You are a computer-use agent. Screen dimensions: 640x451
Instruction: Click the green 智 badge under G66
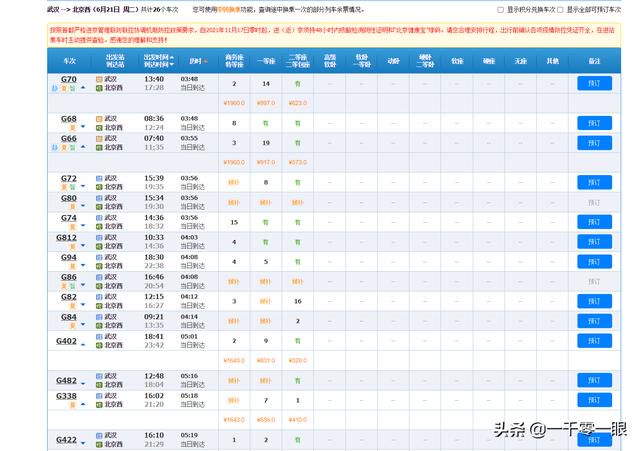(73, 147)
